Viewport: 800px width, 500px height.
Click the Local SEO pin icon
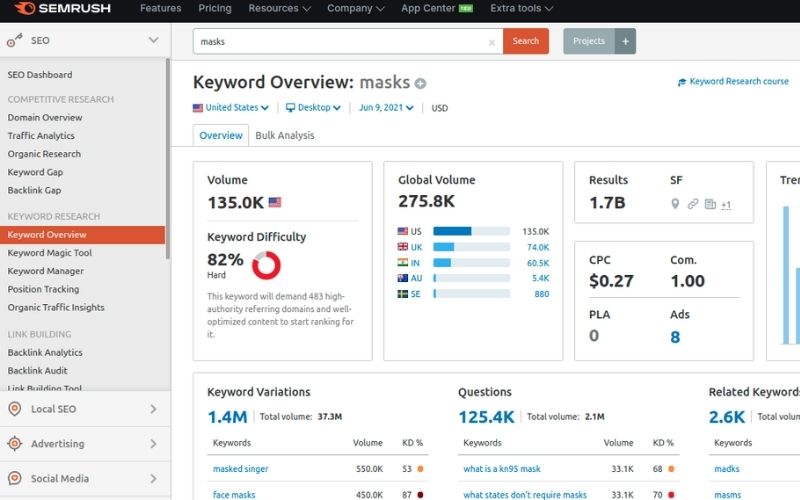[15, 409]
